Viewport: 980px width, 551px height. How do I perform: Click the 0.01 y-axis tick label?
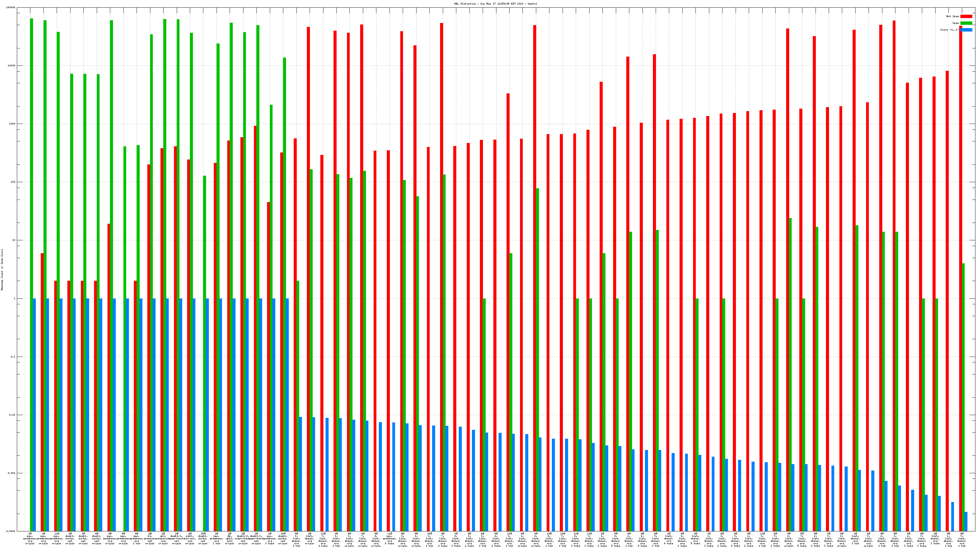tap(13, 415)
